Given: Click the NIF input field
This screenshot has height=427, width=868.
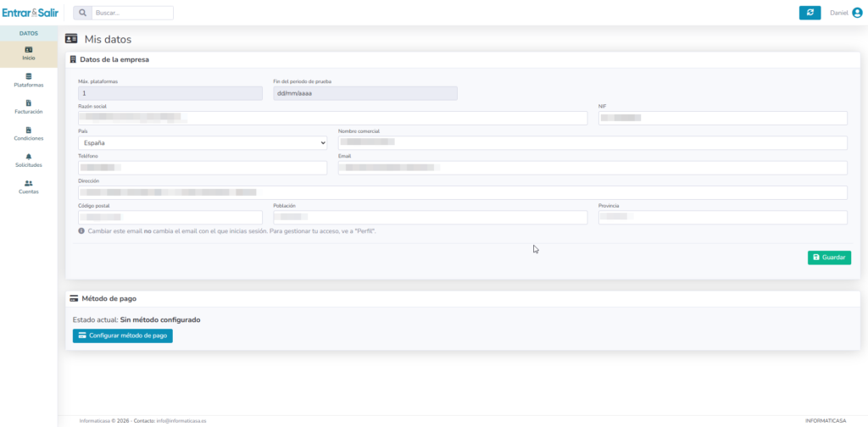Looking at the screenshot, I should point(723,118).
